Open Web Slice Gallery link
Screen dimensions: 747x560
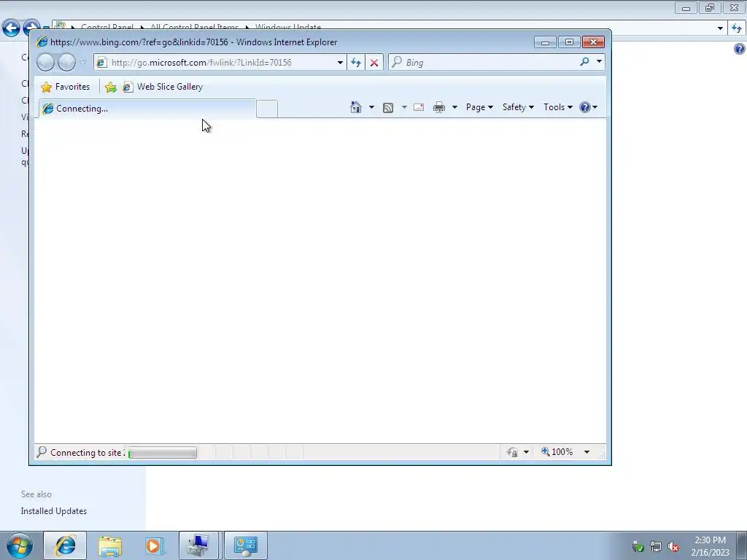click(x=163, y=87)
